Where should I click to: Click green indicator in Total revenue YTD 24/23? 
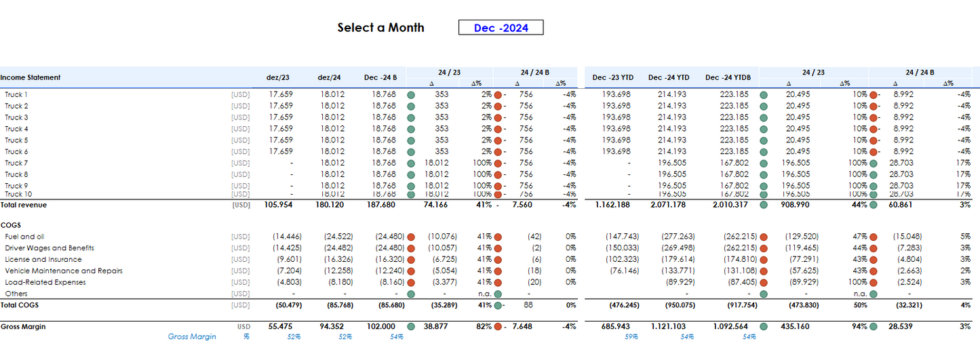pyautogui.click(x=764, y=205)
